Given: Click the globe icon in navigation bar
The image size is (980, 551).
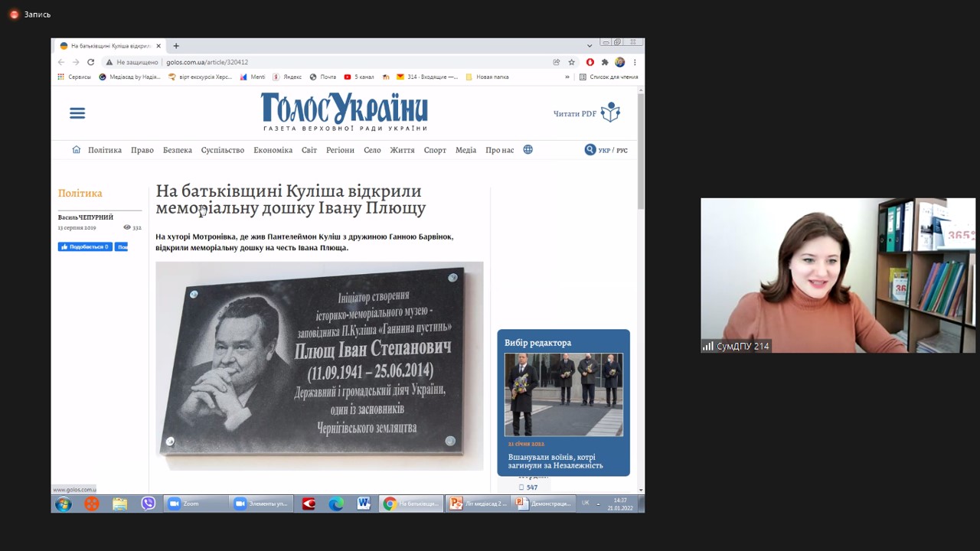Looking at the screenshot, I should click(528, 150).
